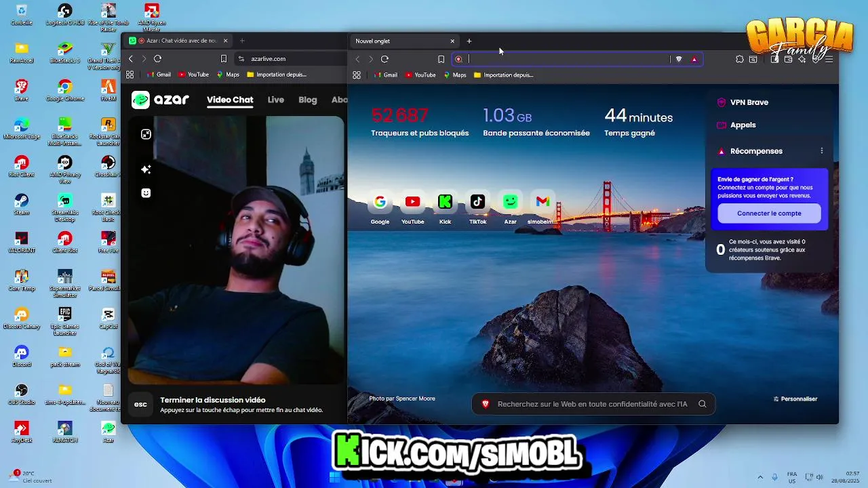Open the Blog link on Azar
The image size is (868, 488).
click(307, 100)
